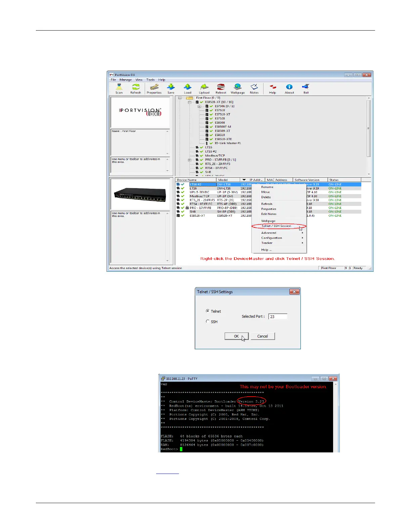Image resolution: width=411 pixels, height=532 pixels.
Task: Select ES7510-XT in the device tree
Action: click(223, 115)
